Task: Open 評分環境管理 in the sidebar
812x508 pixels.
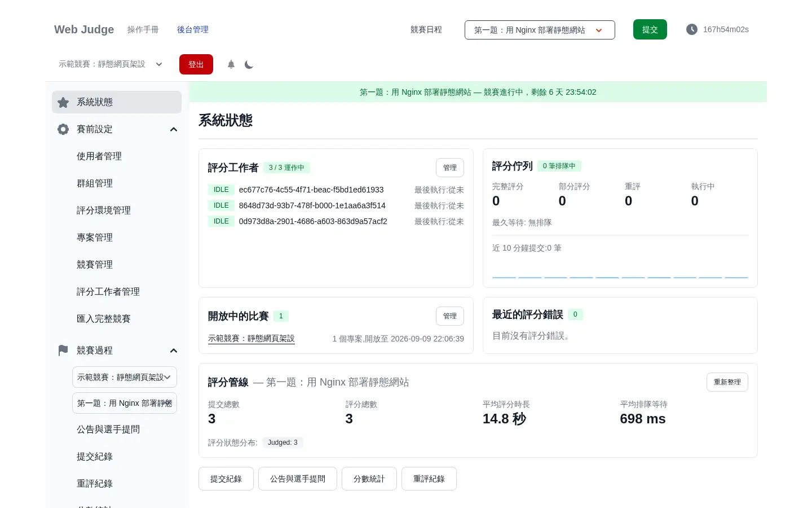Action: tap(117, 211)
